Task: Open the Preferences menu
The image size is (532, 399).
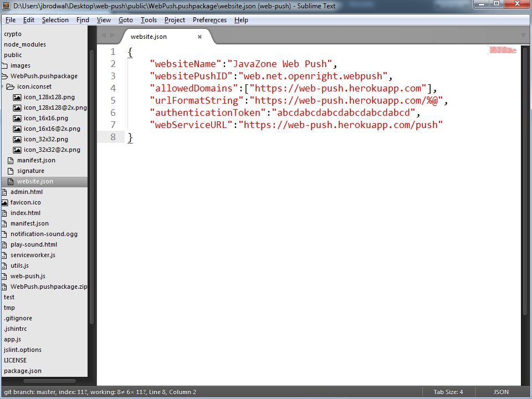Action: 209,20
